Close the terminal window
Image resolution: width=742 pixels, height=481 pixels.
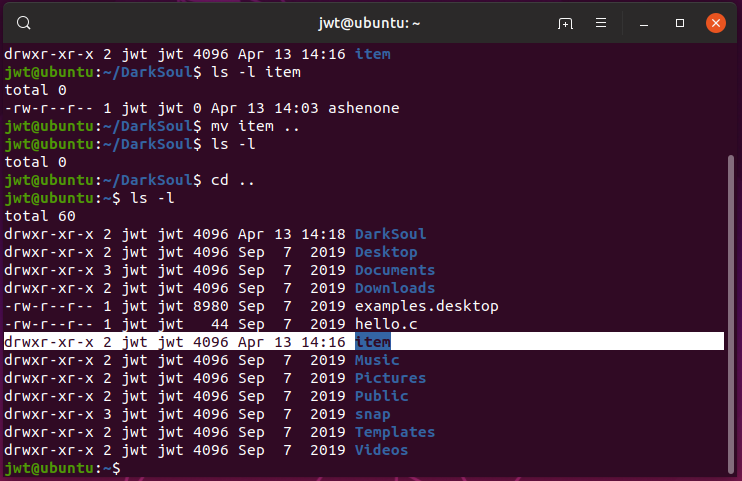point(716,23)
